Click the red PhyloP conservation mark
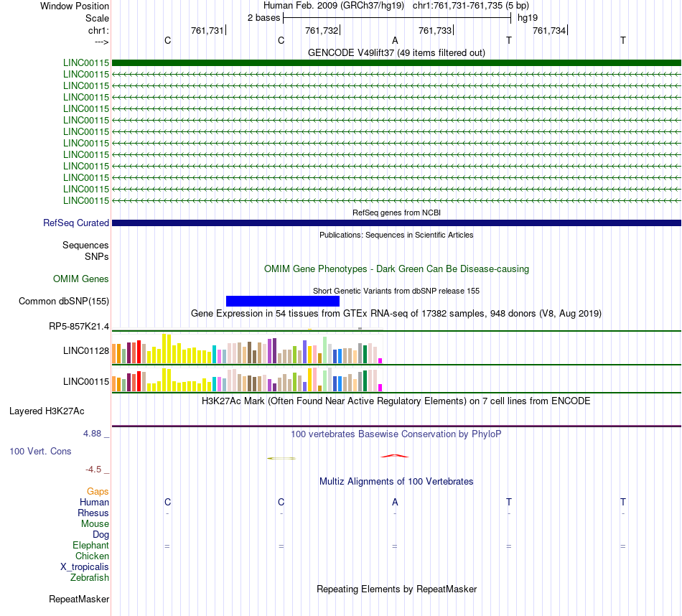This screenshot has height=616, width=682. pos(395,456)
